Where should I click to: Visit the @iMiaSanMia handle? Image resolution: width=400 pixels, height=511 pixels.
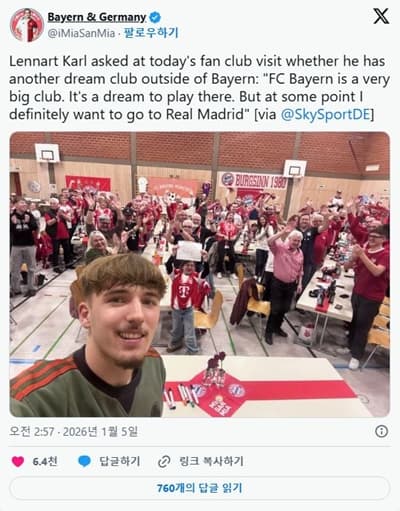(81, 33)
